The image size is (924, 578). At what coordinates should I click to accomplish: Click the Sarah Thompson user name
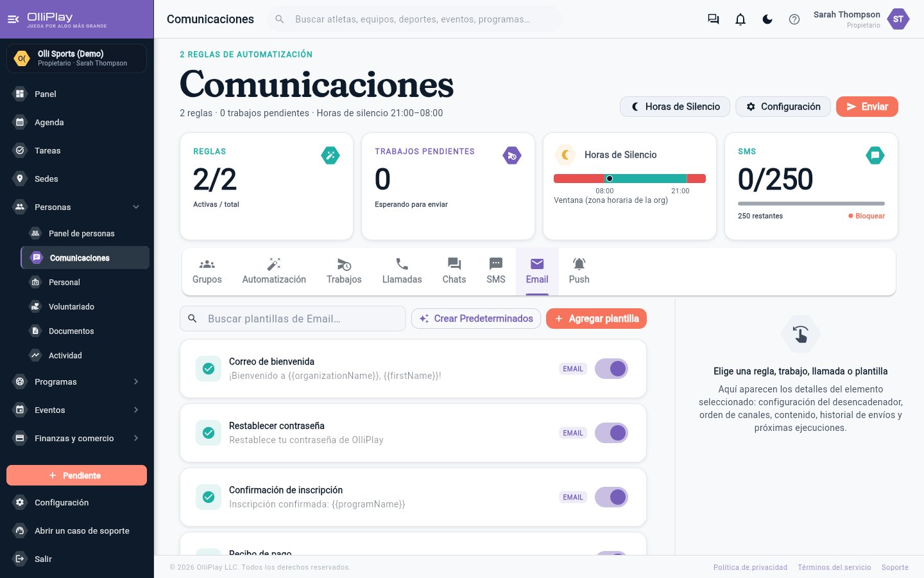tap(847, 15)
